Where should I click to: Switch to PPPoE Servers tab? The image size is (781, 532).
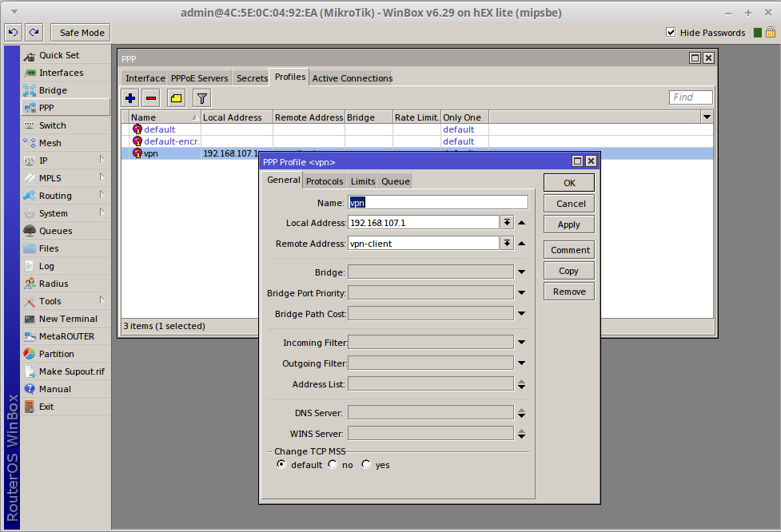(x=199, y=78)
